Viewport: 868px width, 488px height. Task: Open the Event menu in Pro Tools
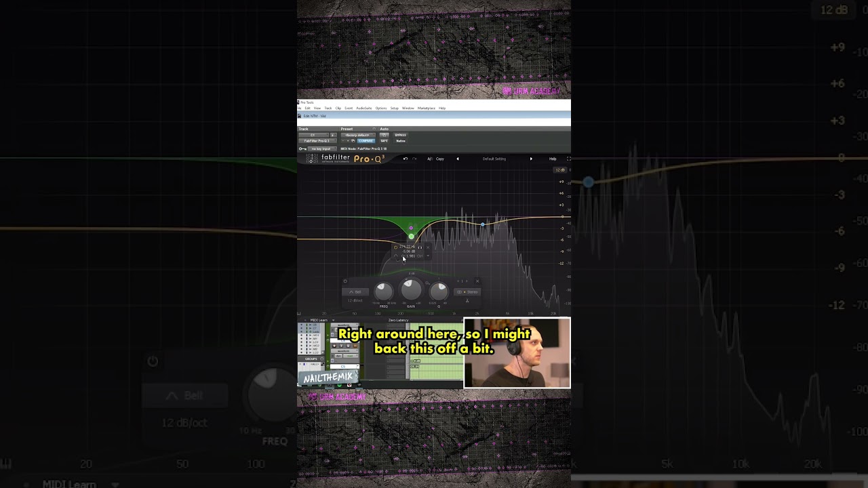[x=349, y=108]
